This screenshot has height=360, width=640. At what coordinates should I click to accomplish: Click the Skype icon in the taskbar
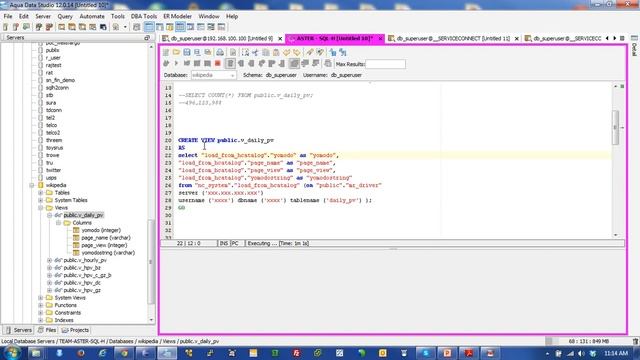426,353
